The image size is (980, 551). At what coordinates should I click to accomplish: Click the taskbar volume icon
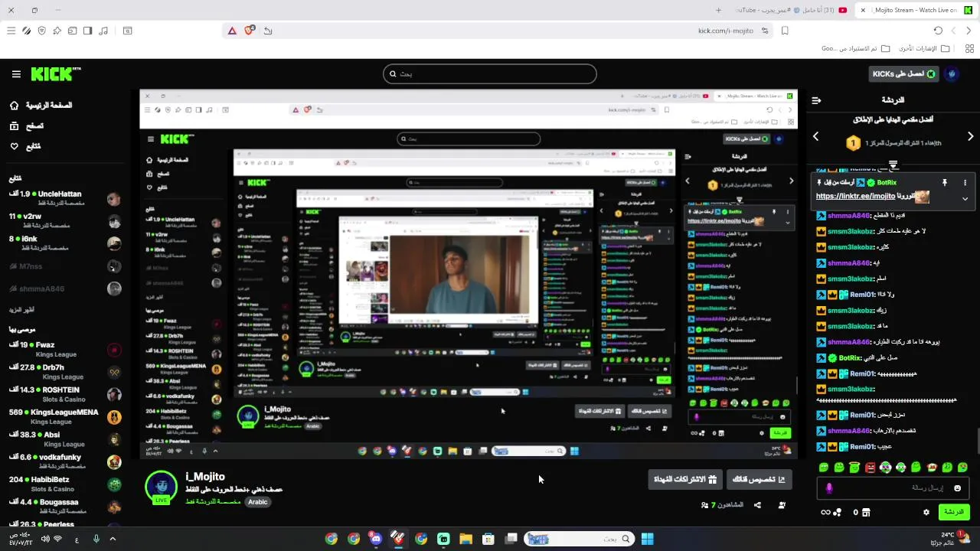coord(45,539)
